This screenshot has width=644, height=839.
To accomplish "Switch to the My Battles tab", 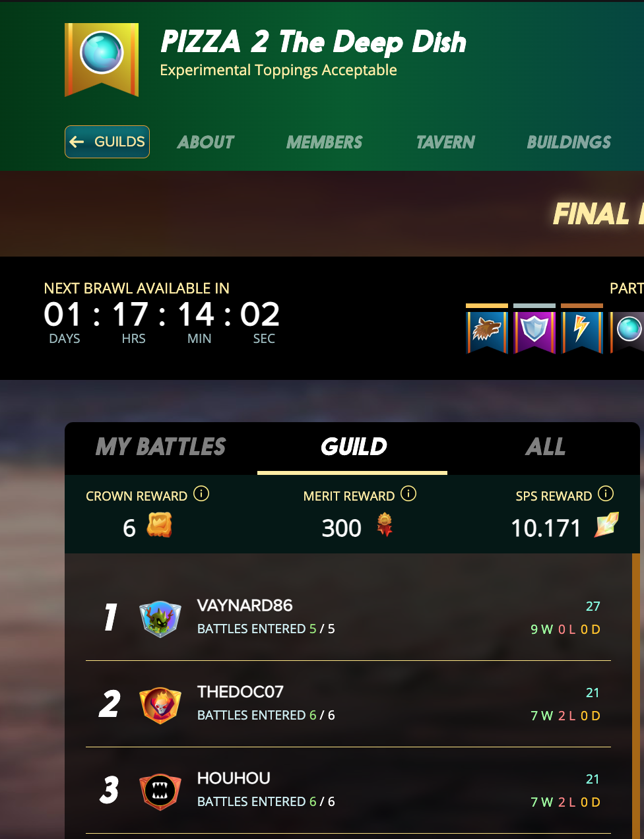I will 161,447.
